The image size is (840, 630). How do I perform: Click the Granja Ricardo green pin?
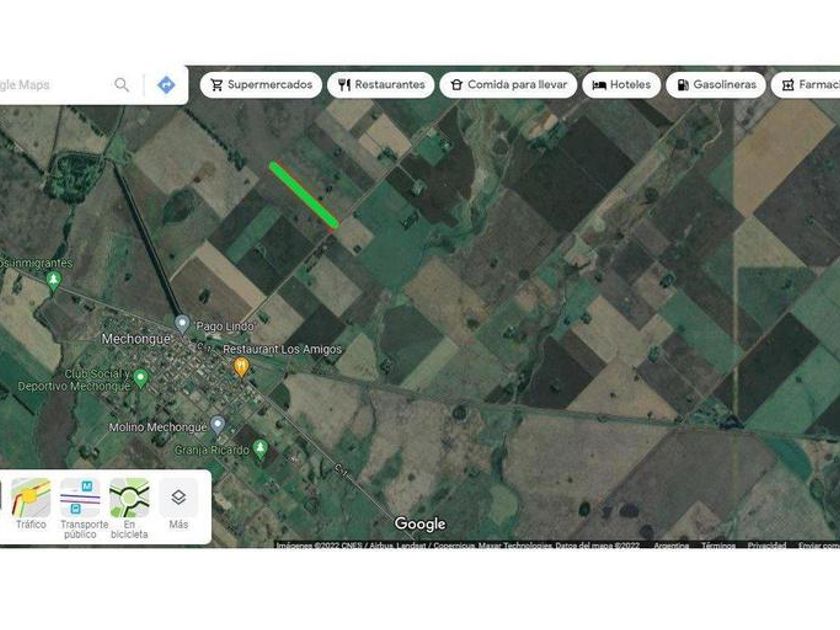(260, 448)
